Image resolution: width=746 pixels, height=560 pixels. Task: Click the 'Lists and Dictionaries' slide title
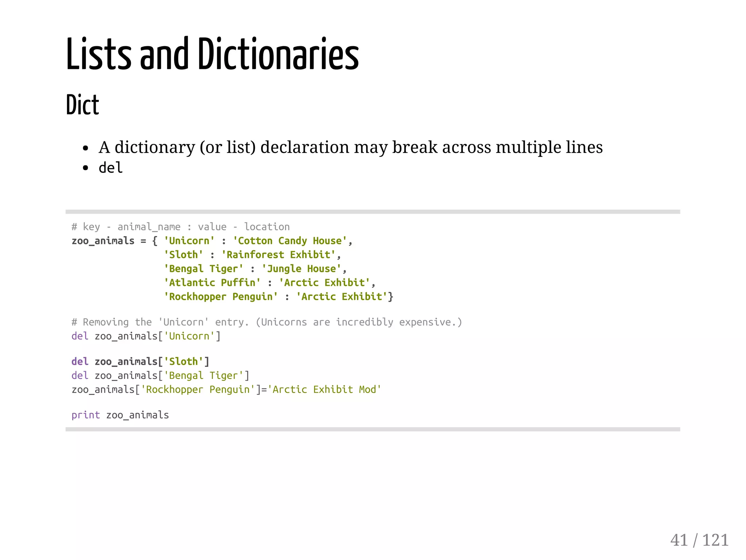pyautogui.click(x=212, y=55)
